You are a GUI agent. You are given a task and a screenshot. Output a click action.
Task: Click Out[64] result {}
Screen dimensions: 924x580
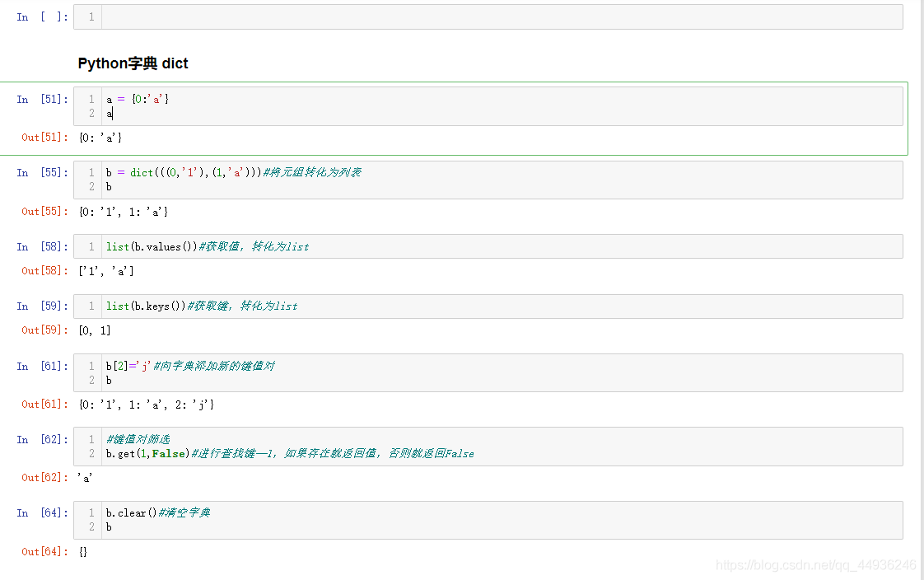tap(83, 552)
